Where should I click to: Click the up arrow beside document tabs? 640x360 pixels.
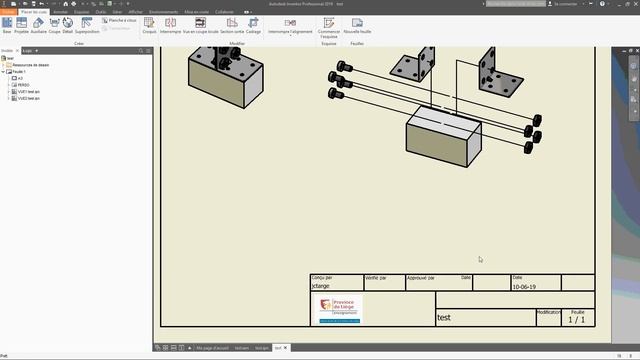[x=189, y=348]
